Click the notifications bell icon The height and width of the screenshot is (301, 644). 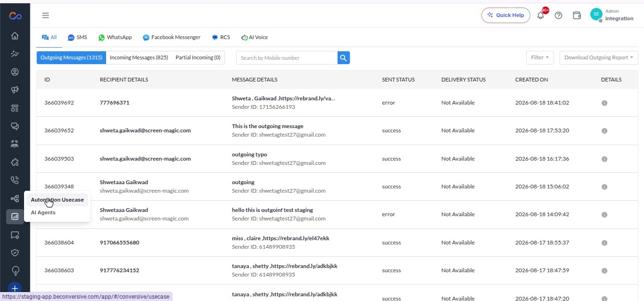point(541,15)
